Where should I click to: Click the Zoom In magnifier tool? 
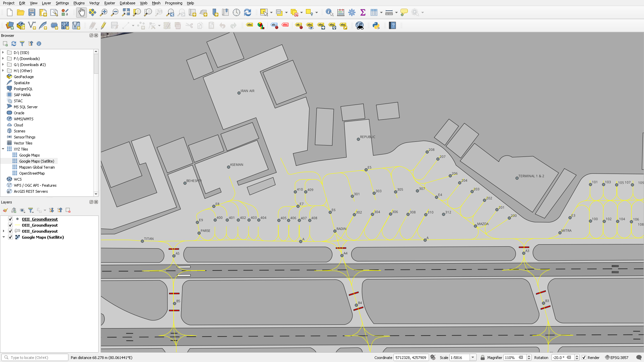click(104, 13)
